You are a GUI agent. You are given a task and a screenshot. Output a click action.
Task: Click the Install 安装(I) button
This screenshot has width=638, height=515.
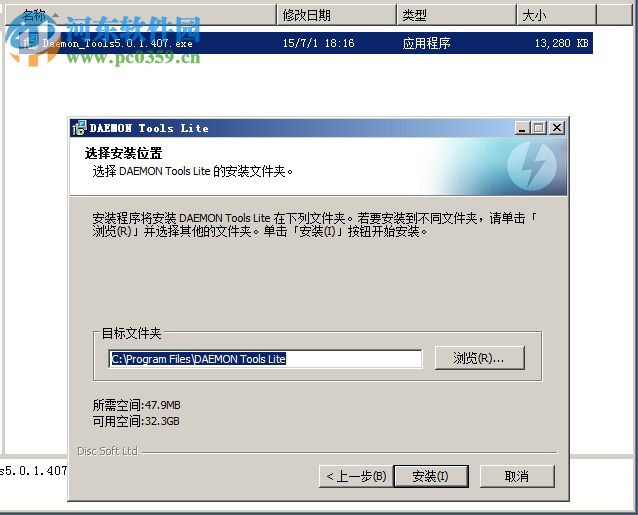[x=431, y=476]
